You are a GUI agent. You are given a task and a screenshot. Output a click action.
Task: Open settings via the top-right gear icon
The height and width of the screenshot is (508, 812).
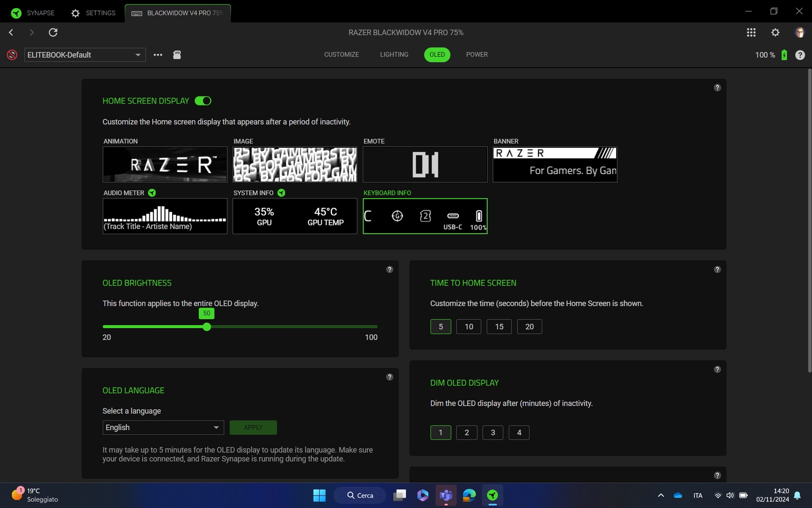point(775,33)
